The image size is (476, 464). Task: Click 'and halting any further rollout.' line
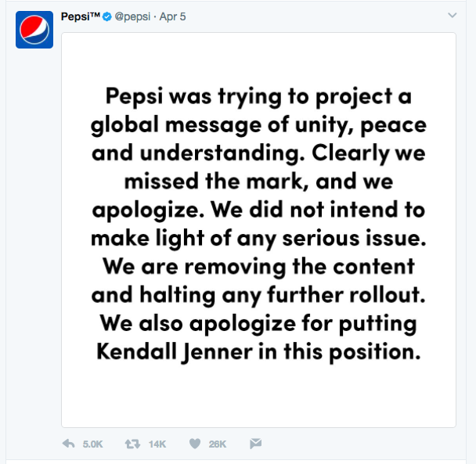click(258, 294)
